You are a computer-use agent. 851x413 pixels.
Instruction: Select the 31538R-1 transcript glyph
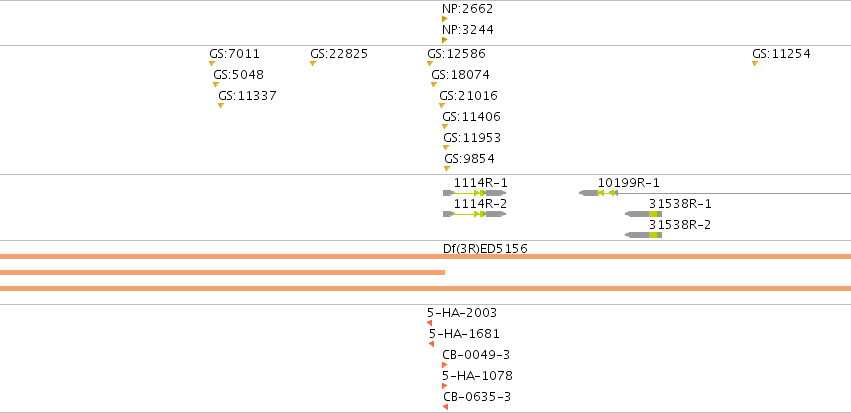[644, 214]
